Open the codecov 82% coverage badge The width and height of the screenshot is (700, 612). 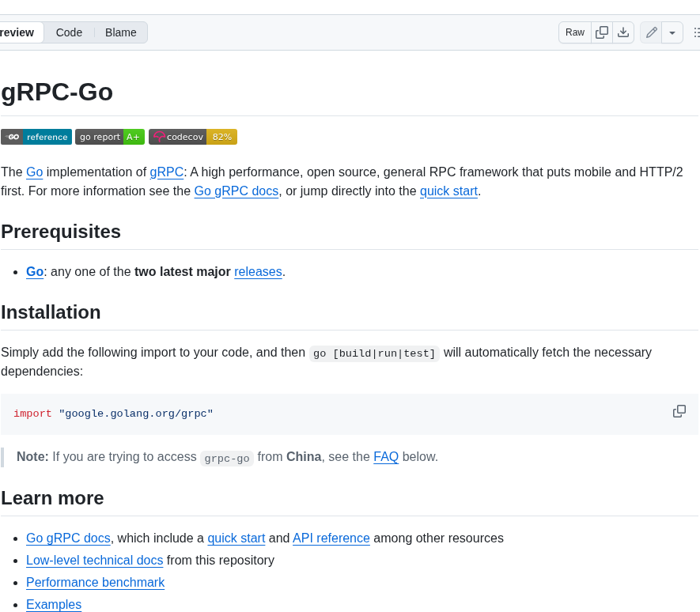(192, 136)
